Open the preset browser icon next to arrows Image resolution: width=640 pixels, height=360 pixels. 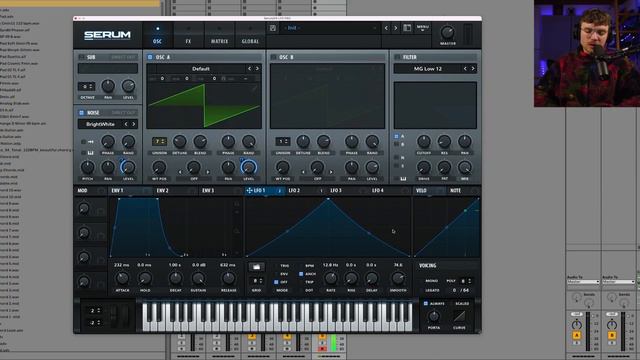click(x=407, y=28)
